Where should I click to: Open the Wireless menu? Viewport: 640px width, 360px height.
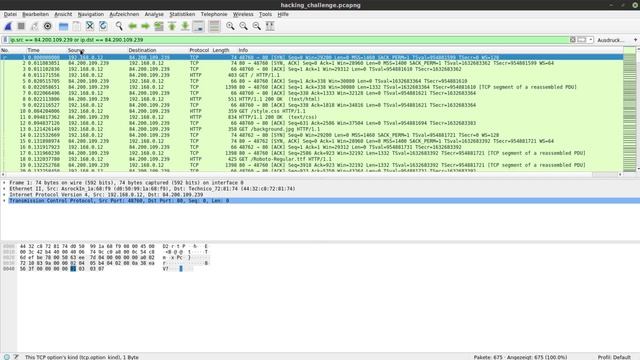point(243,14)
